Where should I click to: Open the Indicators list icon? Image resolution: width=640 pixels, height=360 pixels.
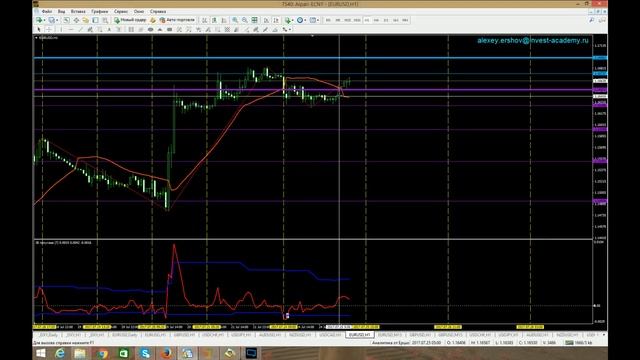tap(288, 20)
